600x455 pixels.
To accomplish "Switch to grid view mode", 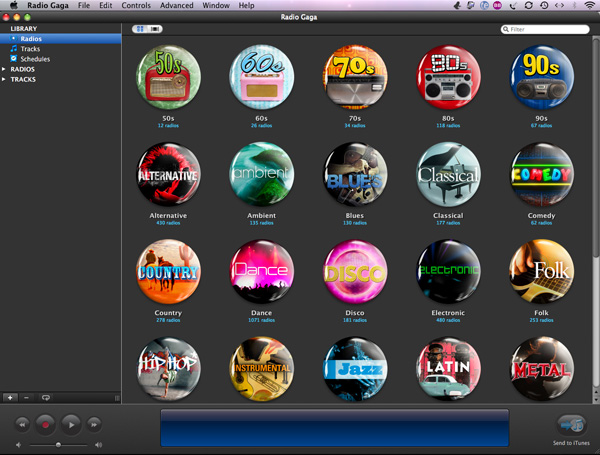I will click(138, 29).
